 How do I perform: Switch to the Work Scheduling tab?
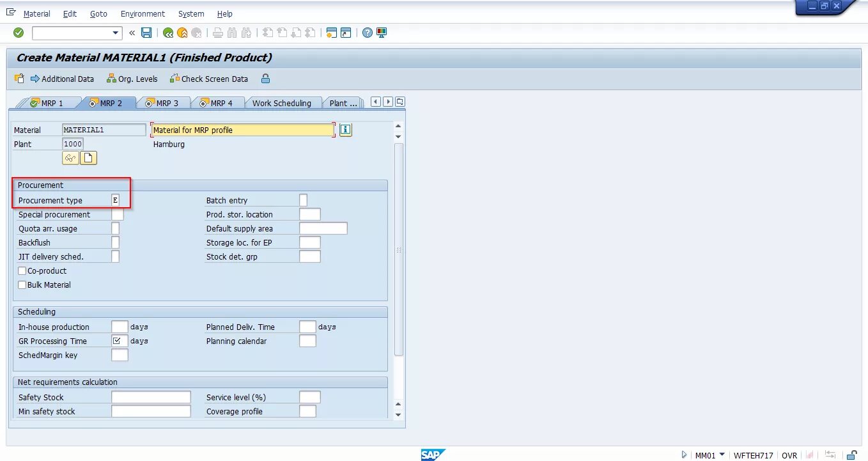click(x=281, y=103)
